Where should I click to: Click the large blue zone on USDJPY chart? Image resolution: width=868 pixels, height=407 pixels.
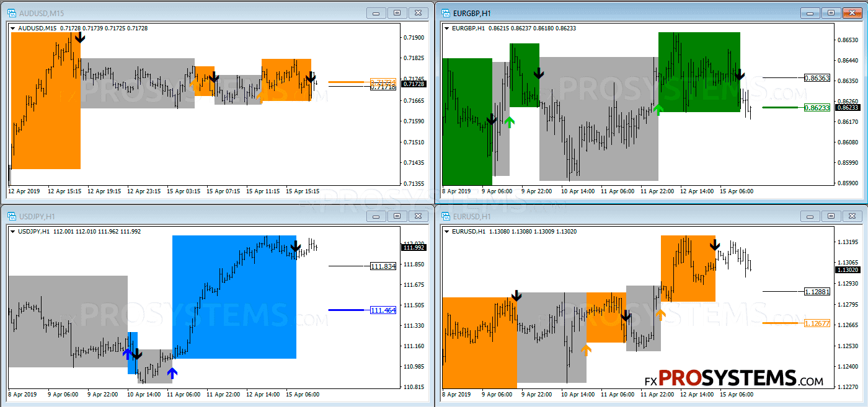(234, 297)
